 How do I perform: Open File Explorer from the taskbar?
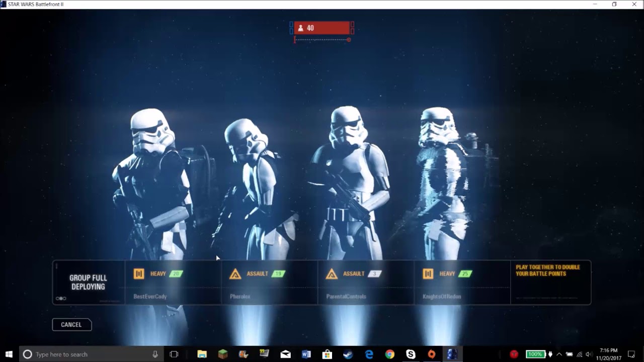click(x=202, y=354)
